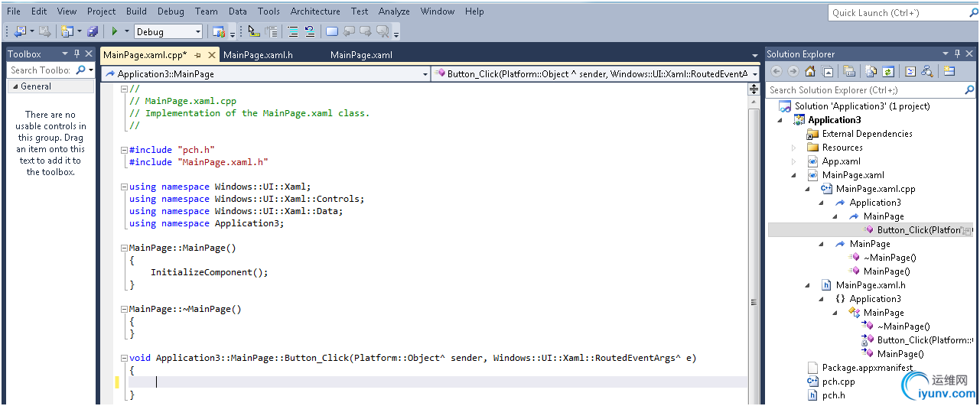Click the Comment Selection toolbar icon
Viewport: 980px width, 406px height.
click(293, 31)
